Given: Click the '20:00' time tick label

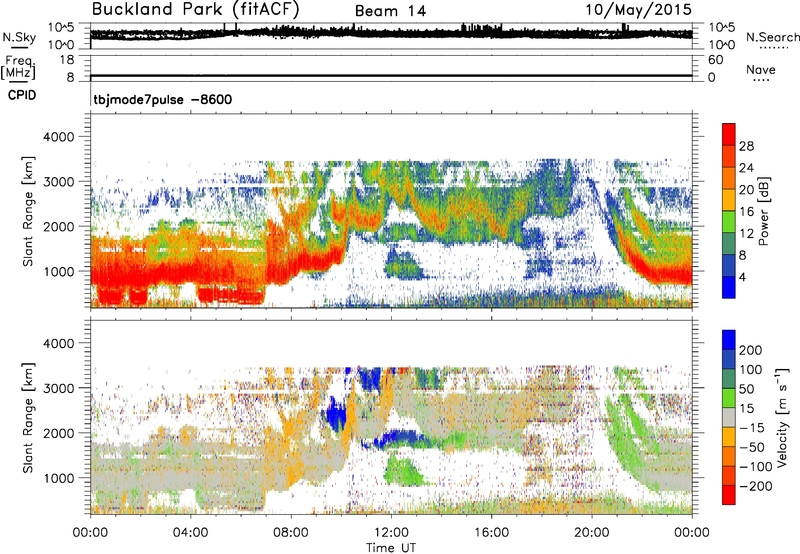Looking at the screenshot, I should click(x=591, y=532).
